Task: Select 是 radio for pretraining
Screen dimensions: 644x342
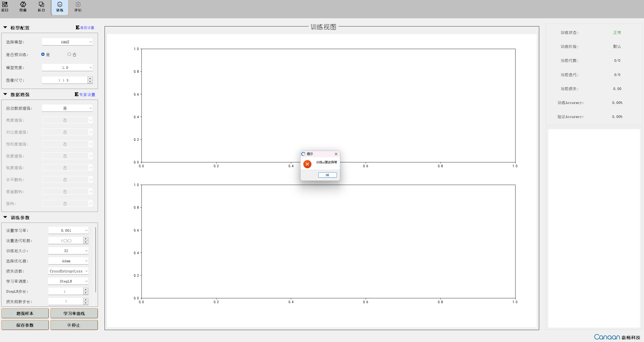Action: (x=43, y=54)
